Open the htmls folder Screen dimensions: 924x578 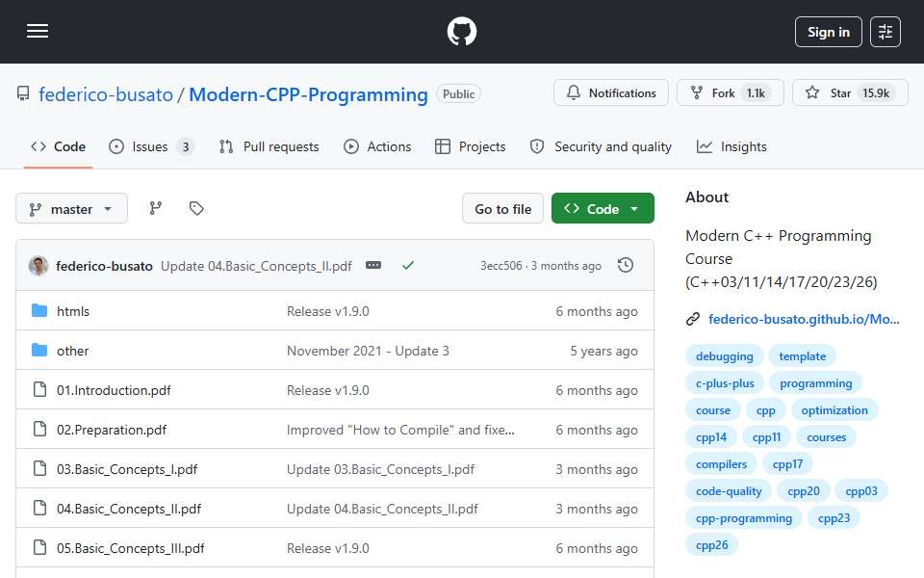pyautogui.click(x=73, y=311)
